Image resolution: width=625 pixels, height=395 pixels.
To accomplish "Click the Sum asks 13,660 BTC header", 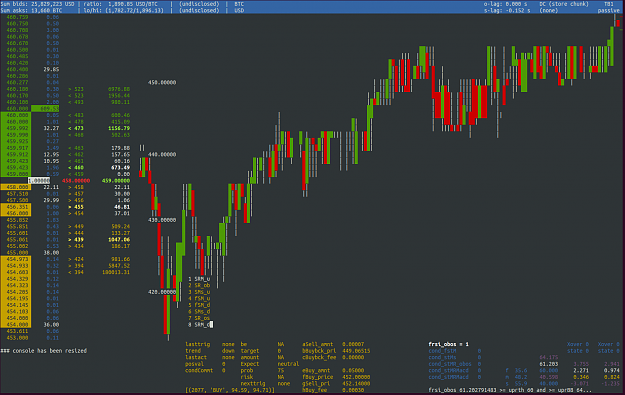I will click(x=31, y=10).
